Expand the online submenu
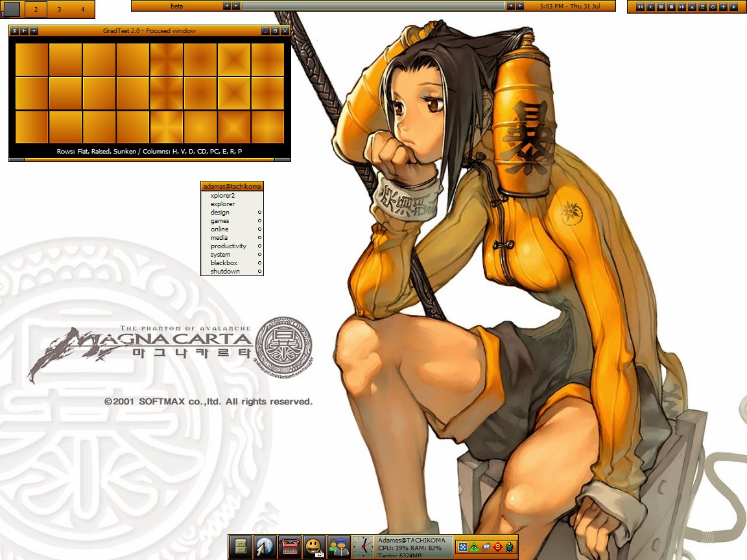This screenshot has width=747, height=560. [x=232, y=229]
